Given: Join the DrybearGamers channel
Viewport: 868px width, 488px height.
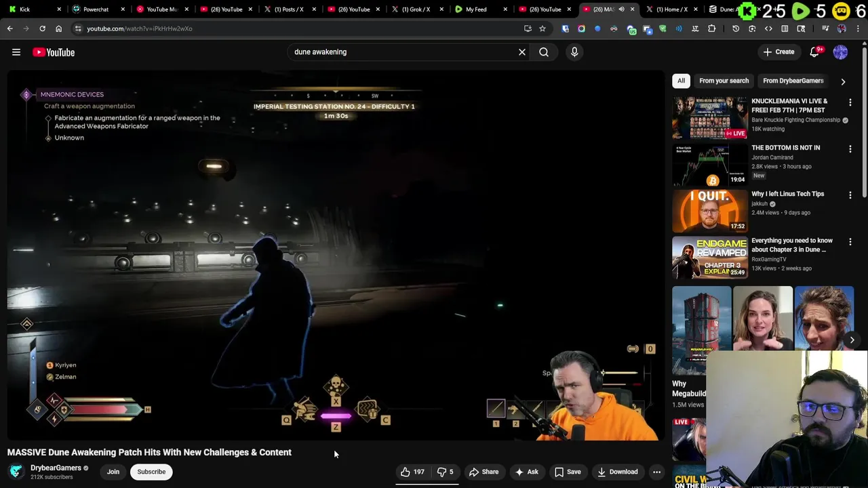Looking at the screenshot, I should [x=113, y=472].
